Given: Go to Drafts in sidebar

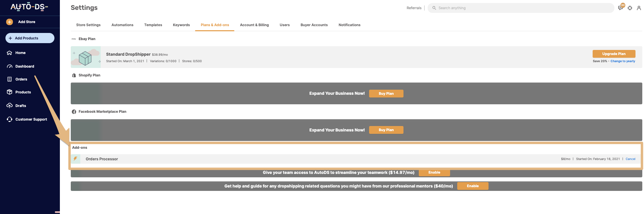Looking at the screenshot, I should [x=21, y=106].
